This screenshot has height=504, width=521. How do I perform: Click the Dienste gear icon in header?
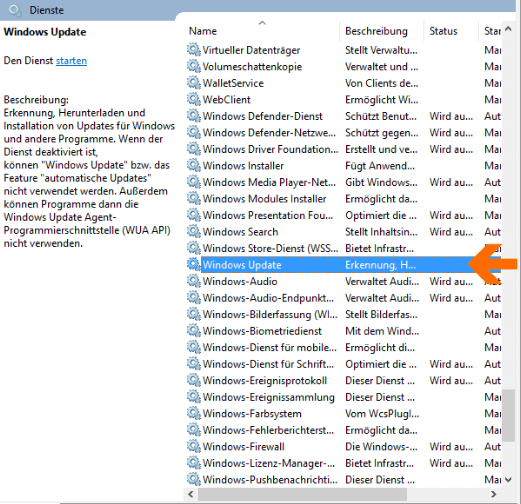click(x=15, y=10)
